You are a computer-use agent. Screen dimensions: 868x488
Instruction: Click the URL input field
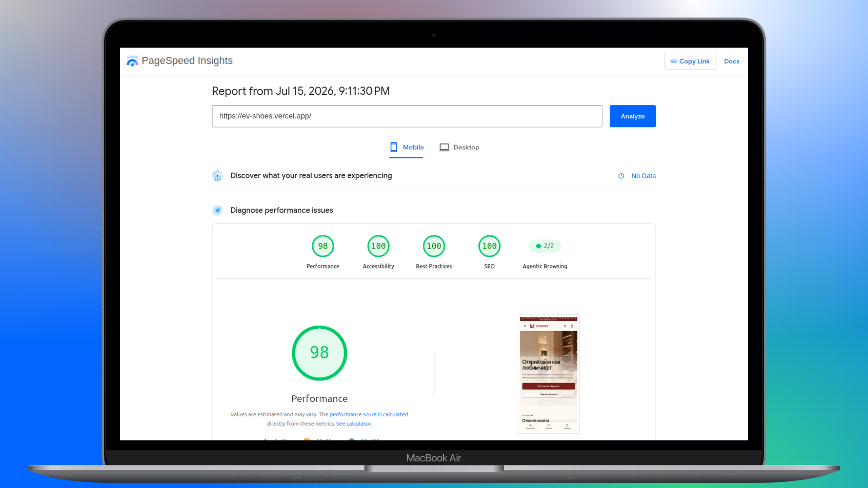pos(407,116)
